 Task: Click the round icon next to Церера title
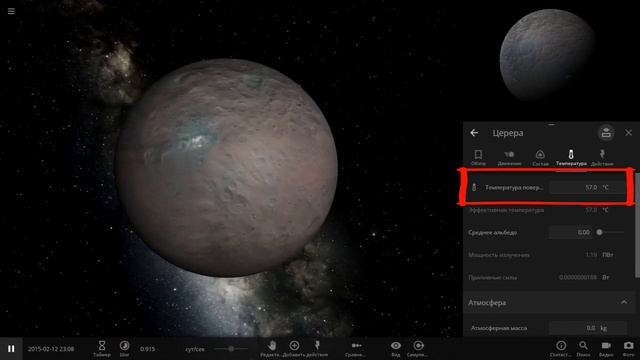[606, 133]
